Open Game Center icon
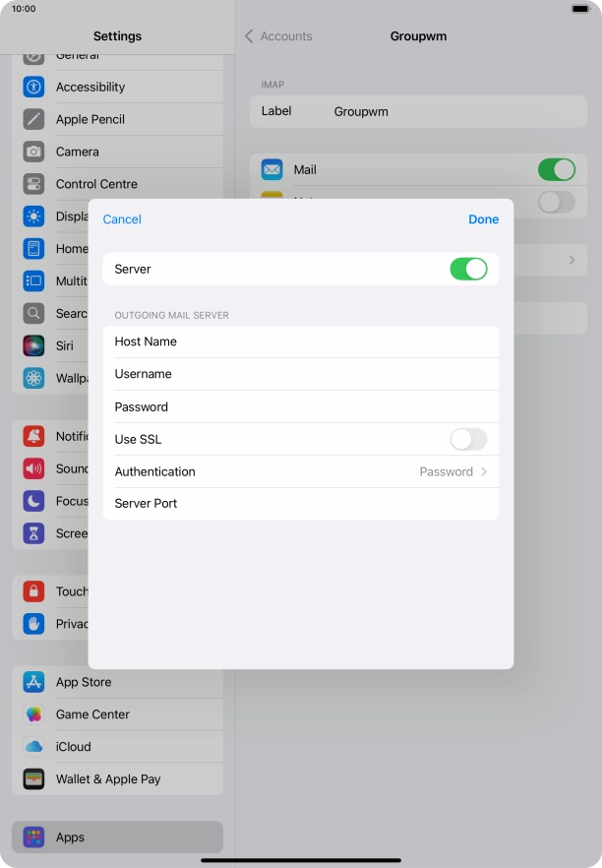The width and height of the screenshot is (602, 868). coord(34,714)
